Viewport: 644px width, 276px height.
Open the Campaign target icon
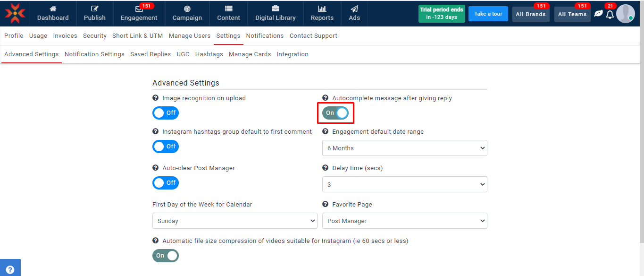[x=187, y=9]
